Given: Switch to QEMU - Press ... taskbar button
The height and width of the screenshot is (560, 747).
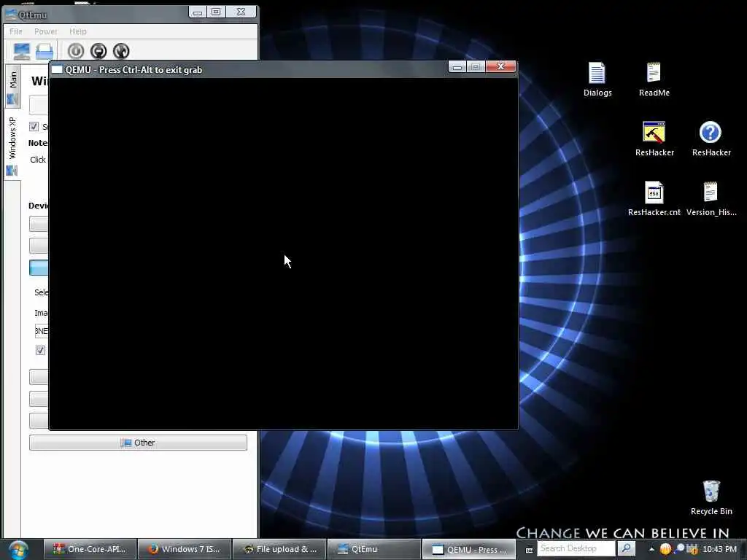Looking at the screenshot, I should coord(469,550).
